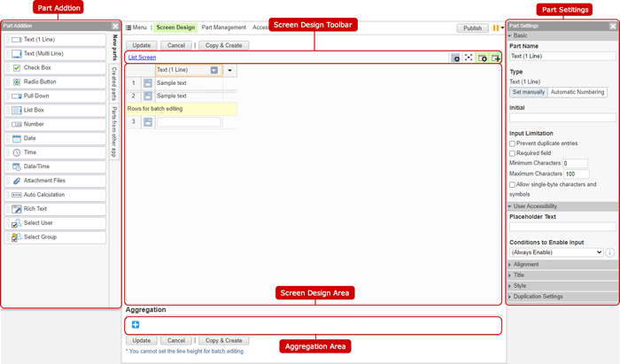Close the Part Settings panel
Viewport: 620px width, 364px height.
point(613,26)
